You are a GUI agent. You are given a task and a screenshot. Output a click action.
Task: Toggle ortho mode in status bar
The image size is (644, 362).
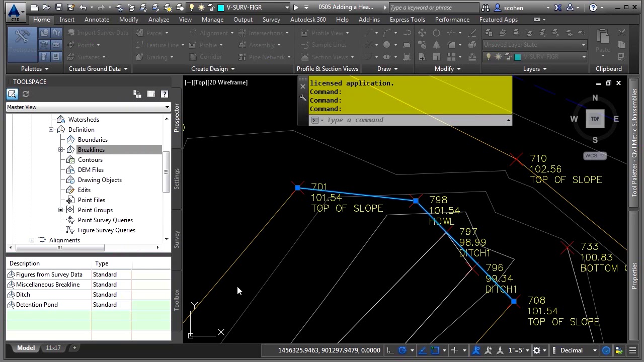click(x=390, y=350)
